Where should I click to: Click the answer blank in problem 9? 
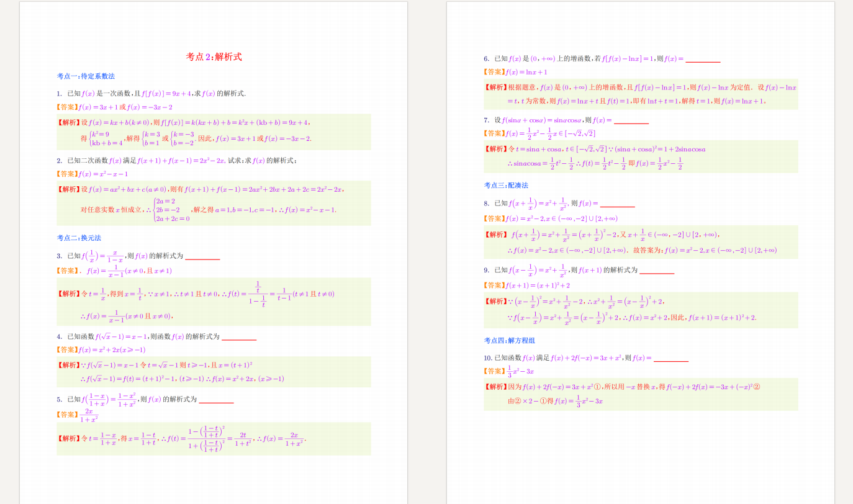(657, 272)
